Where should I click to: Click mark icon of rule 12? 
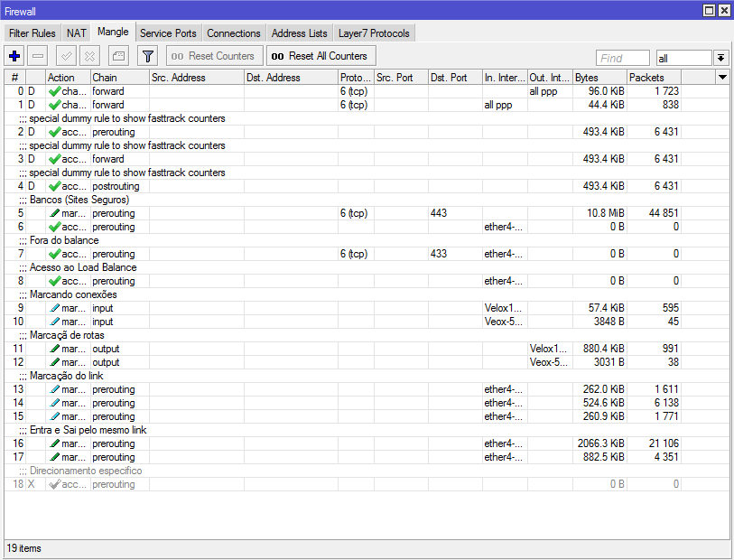(x=54, y=362)
